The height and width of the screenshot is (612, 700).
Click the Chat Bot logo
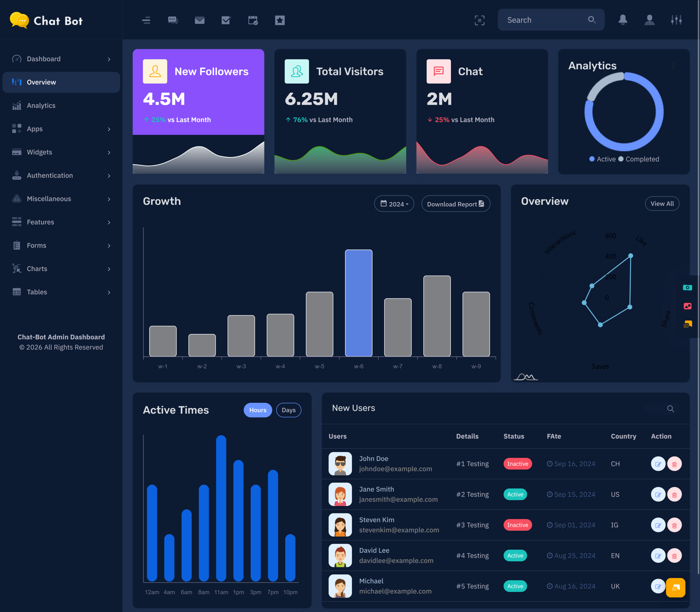click(x=46, y=20)
